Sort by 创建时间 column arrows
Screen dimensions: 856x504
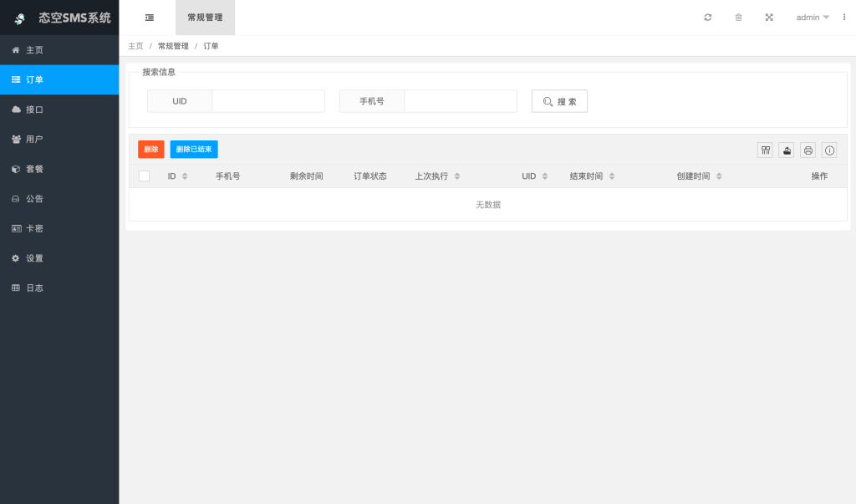(x=719, y=176)
